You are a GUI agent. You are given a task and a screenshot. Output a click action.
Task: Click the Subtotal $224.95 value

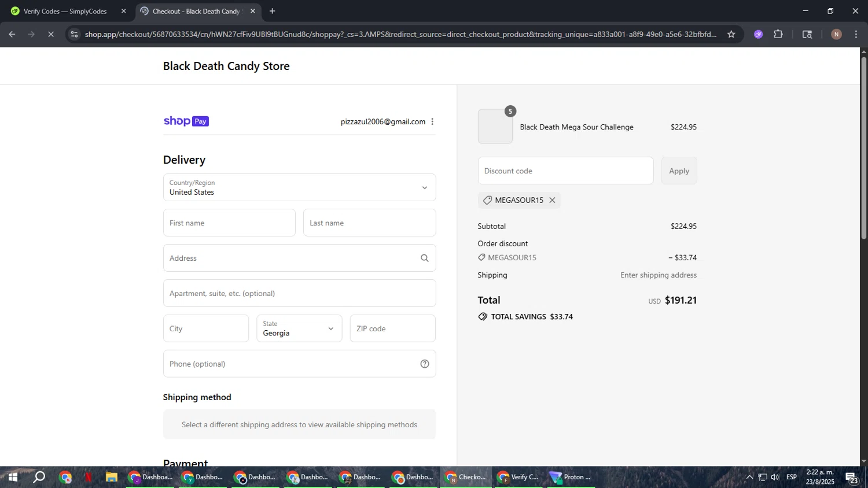683,226
